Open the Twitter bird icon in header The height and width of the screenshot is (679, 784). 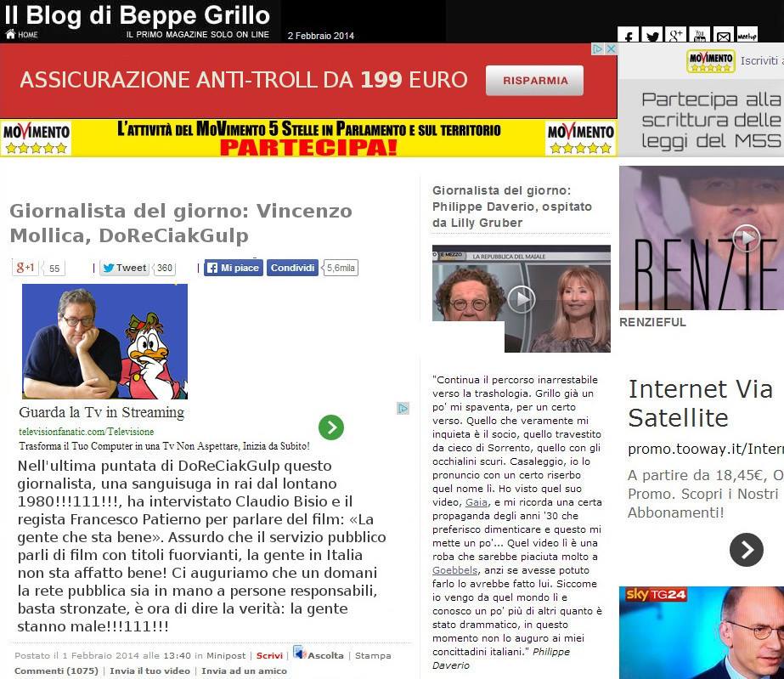pos(651,36)
